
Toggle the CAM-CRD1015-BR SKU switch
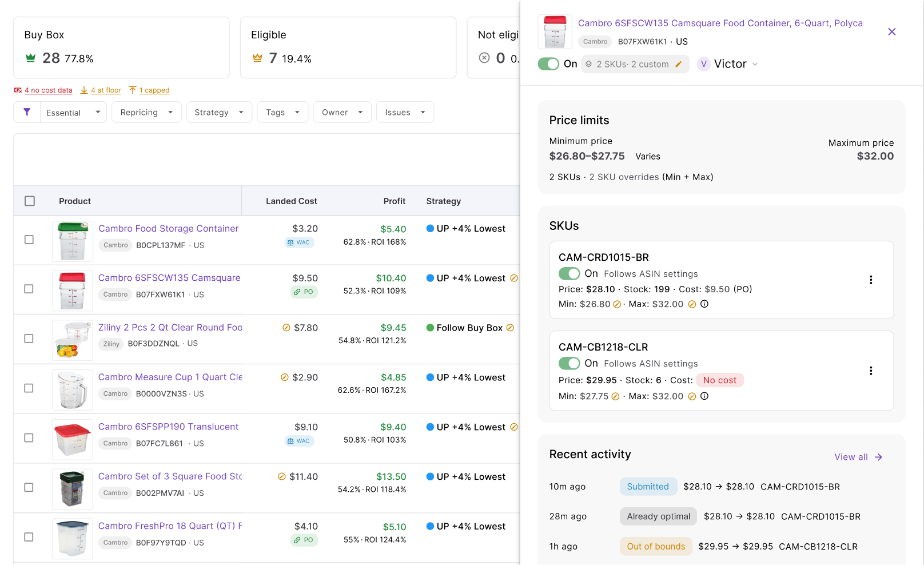click(x=569, y=274)
